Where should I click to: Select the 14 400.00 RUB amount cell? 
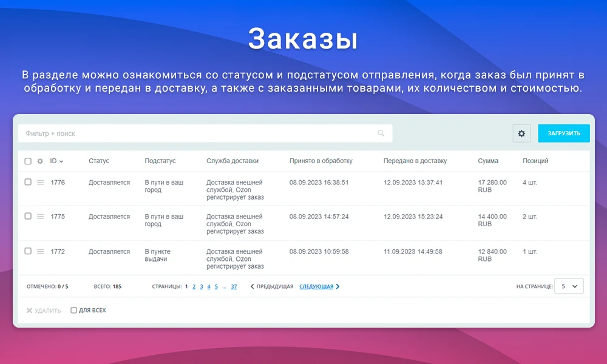[492, 220]
